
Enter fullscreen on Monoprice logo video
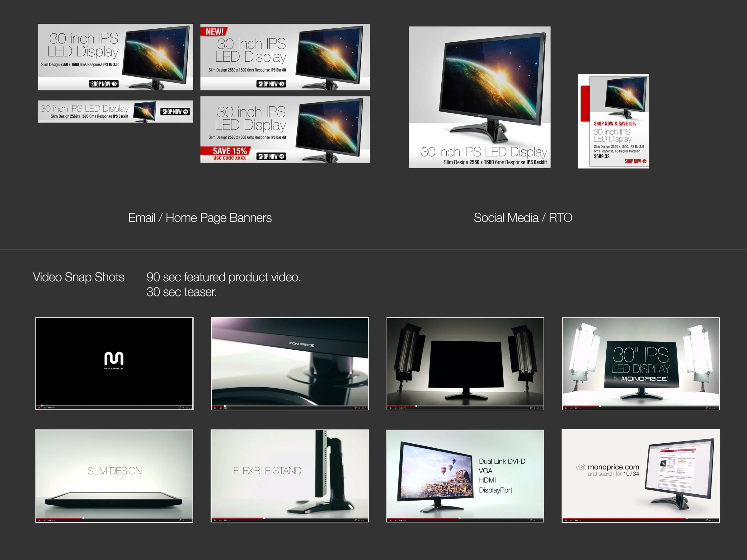tap(191, 408)
